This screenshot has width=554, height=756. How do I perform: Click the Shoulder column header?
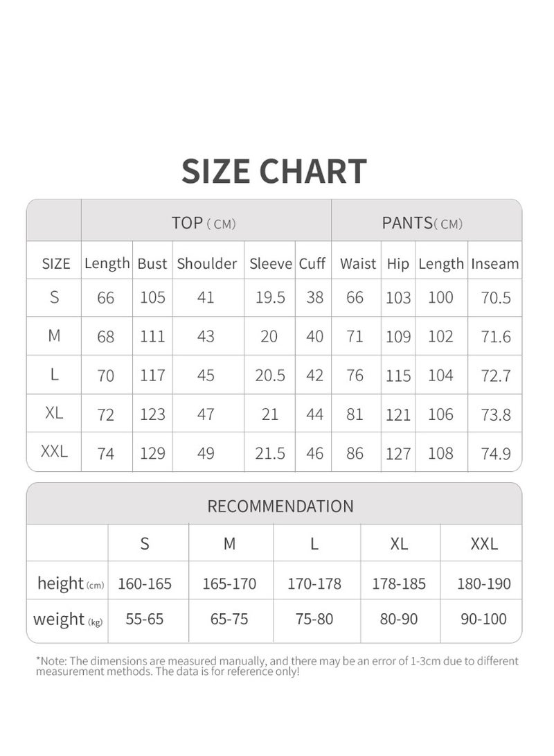207,264
